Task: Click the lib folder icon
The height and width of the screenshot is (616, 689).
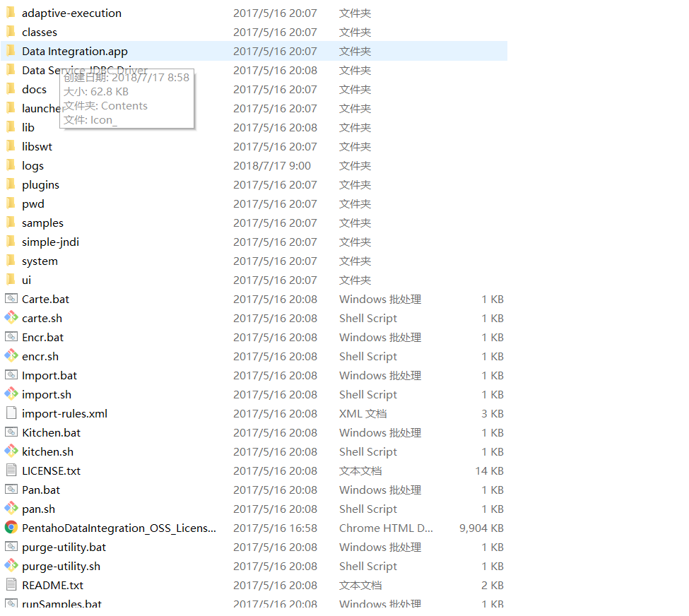Action: click(x=11, y=127)
